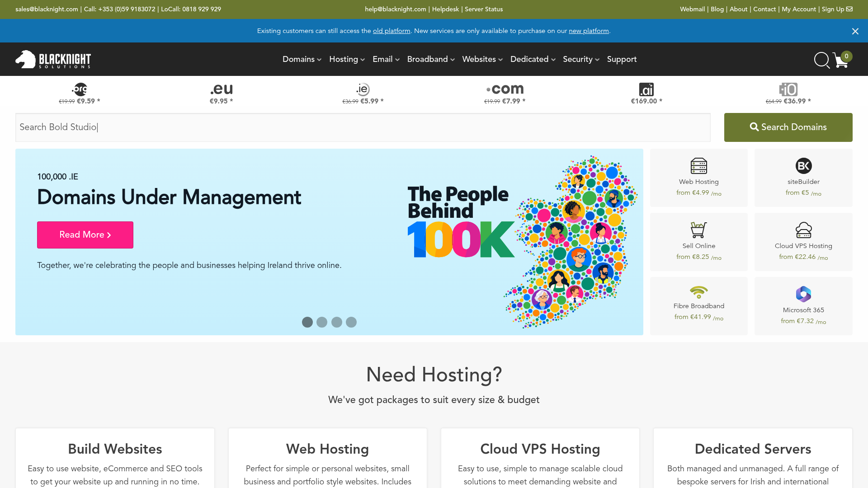Select the .ie domain price icon
The image size is (868, 488).
click(363, 89)
